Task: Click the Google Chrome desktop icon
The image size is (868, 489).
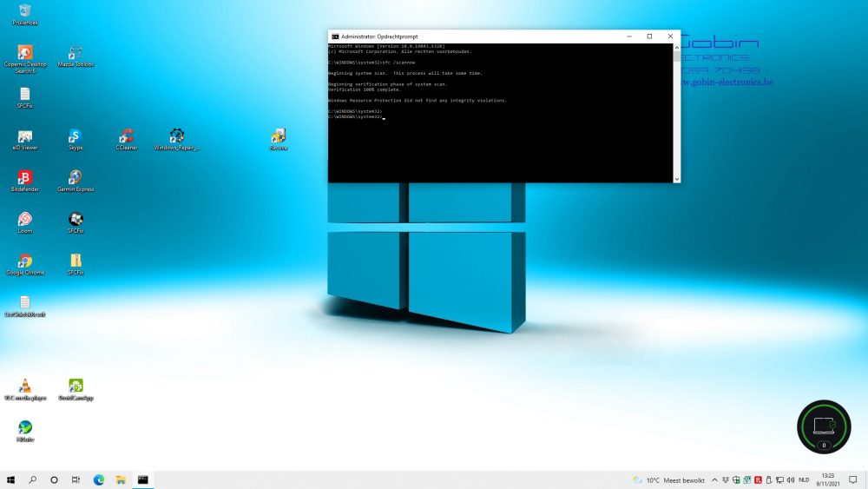Action: (x=25, y=261)
